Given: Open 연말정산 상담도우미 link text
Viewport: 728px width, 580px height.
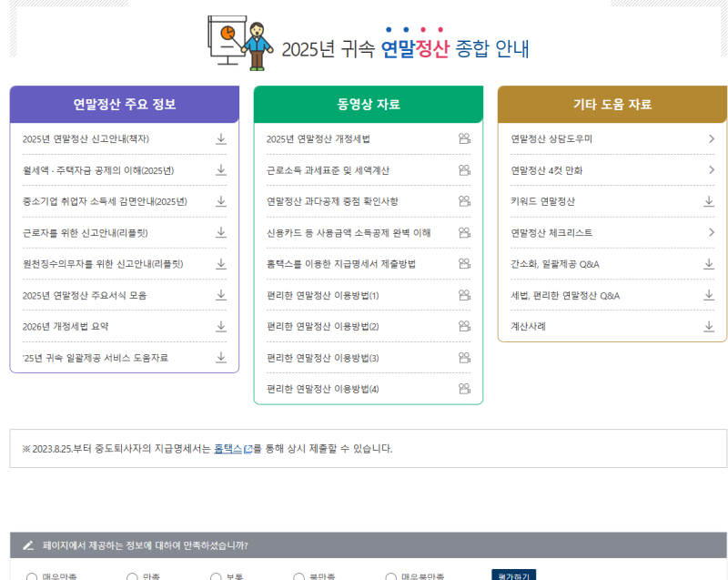Looking at the screenshot, I should coord(551,138).
